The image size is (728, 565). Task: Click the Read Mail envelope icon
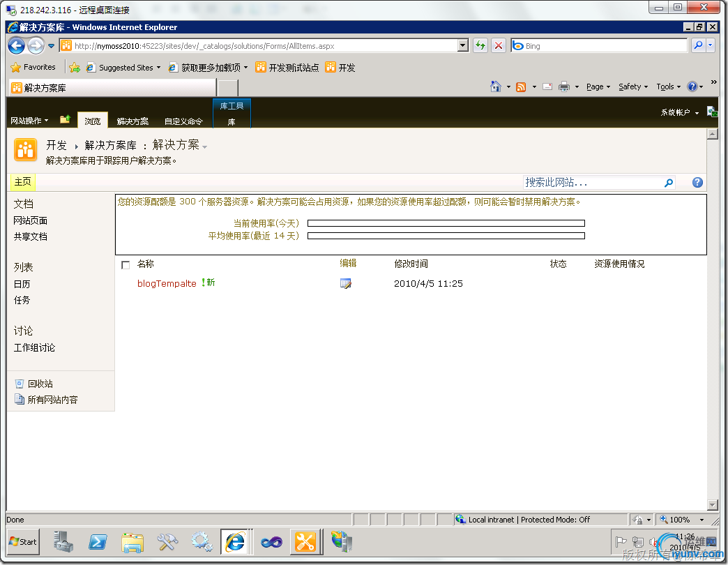(x=547, y=86)
